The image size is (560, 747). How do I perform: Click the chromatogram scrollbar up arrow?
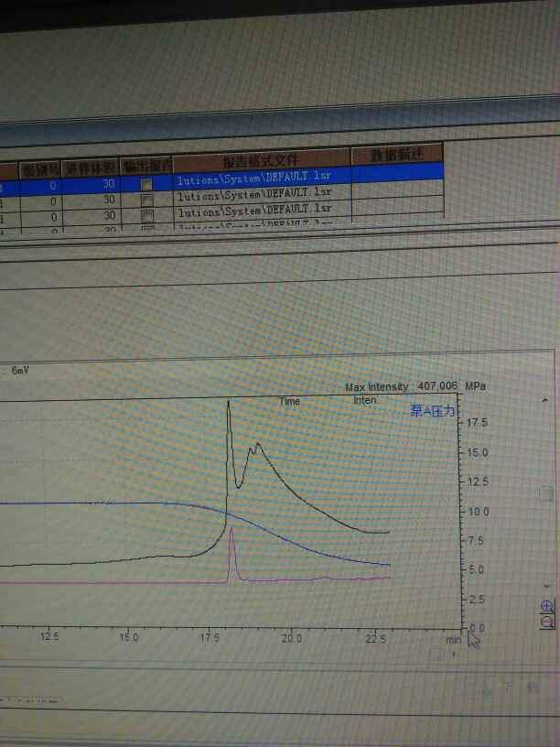pos(545,400)
